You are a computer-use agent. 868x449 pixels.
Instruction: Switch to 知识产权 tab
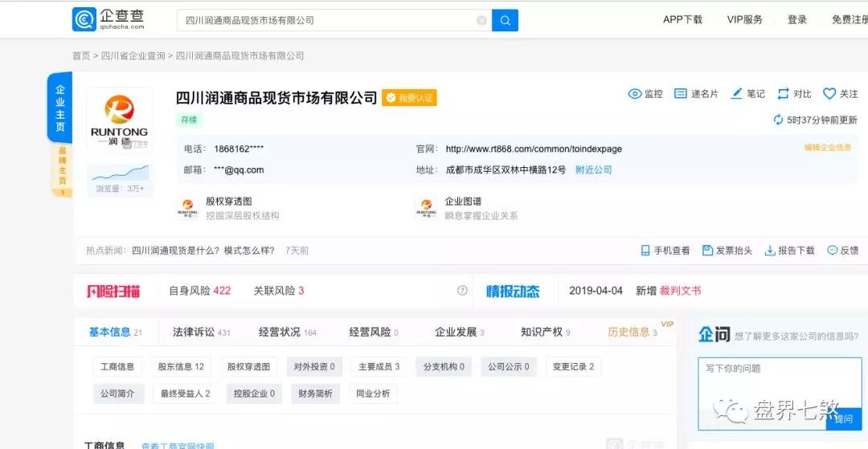point(545,333)
